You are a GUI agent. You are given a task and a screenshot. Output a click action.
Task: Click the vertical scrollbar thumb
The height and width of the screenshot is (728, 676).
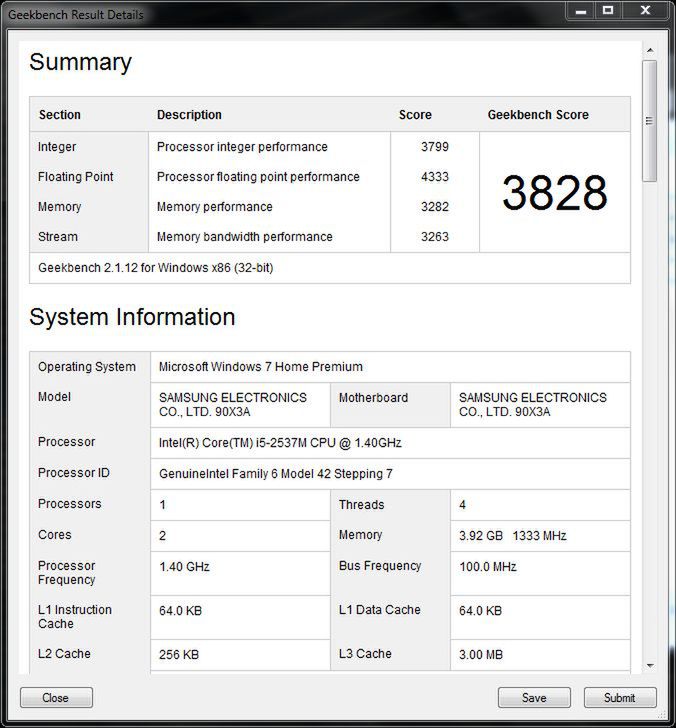click(x=650, y=121)
